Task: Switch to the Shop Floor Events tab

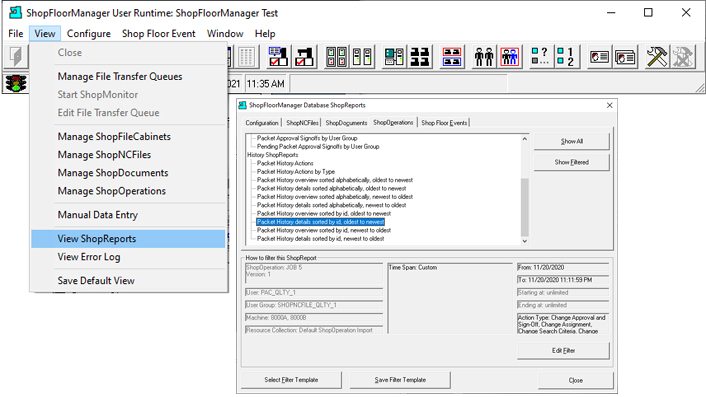Action: coord(444,122)
